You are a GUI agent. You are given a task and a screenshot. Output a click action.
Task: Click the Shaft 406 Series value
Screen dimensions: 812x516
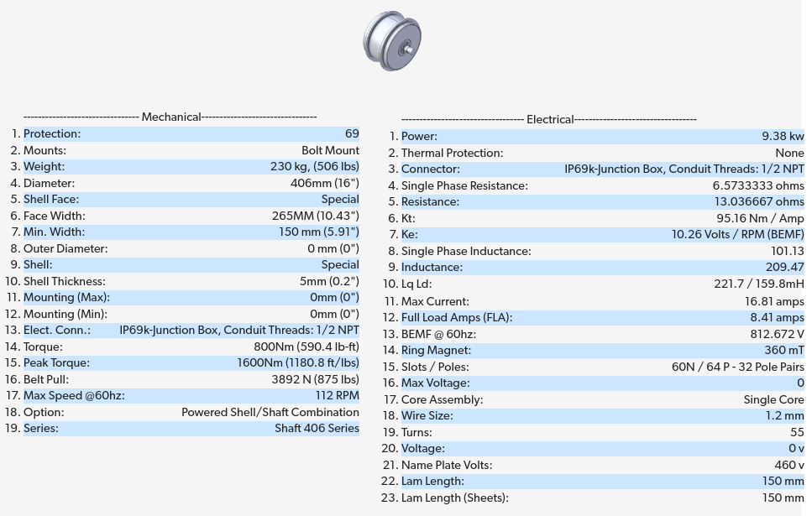click(317, 428)
